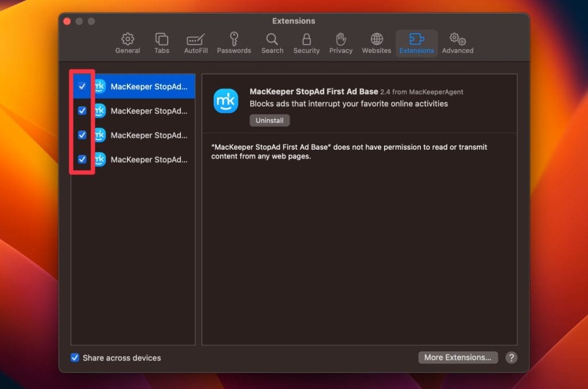Go to the Passwords key icon
The image size is (588, 389).
click(x=234, y=44)
